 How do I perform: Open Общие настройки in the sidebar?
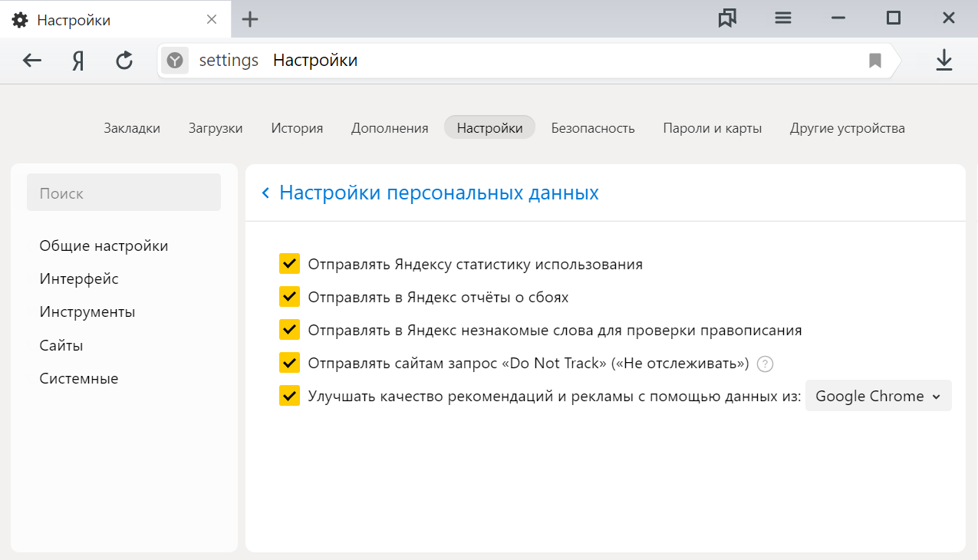tap(104, 246)
